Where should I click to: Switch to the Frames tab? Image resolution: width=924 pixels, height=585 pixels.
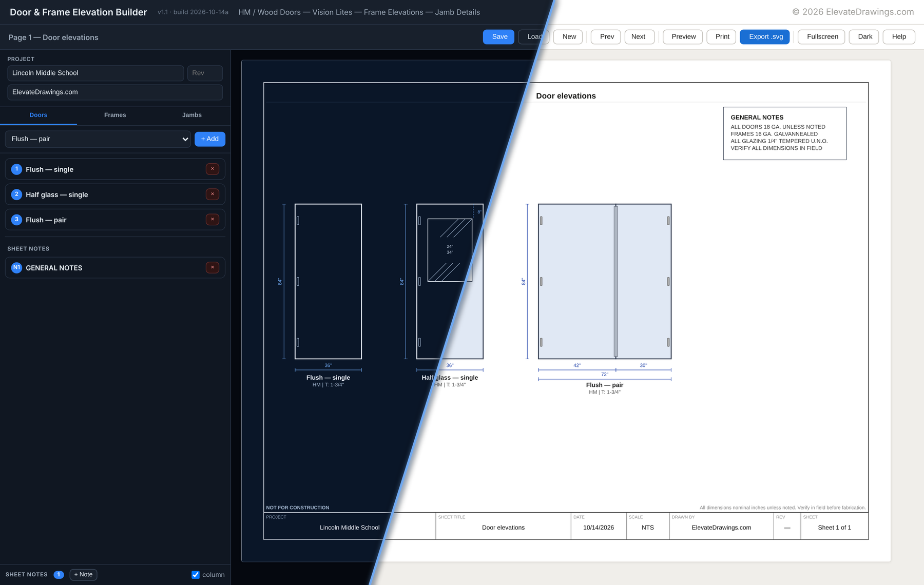(115, 115)
